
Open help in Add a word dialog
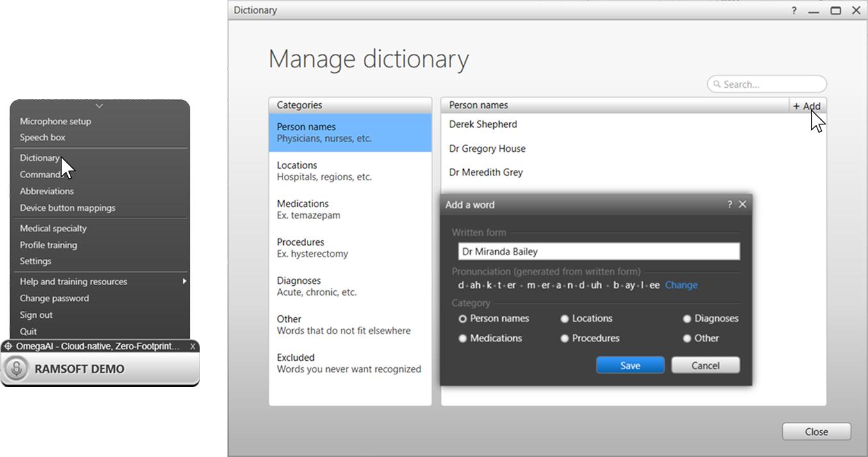point(730,204)
